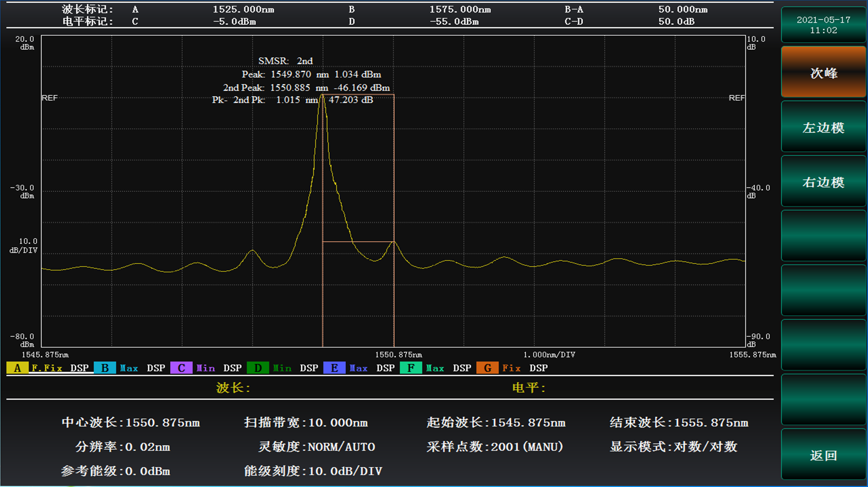This screenshot has width=868, height=487.
Task: Choose the 右边模 softkey
Action: (x=823, y=182)
